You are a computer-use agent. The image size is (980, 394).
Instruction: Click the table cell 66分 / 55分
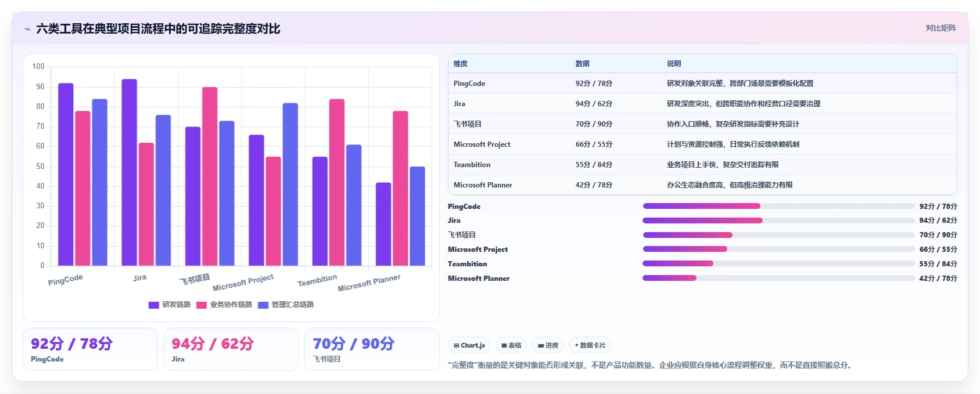point(594,144)
